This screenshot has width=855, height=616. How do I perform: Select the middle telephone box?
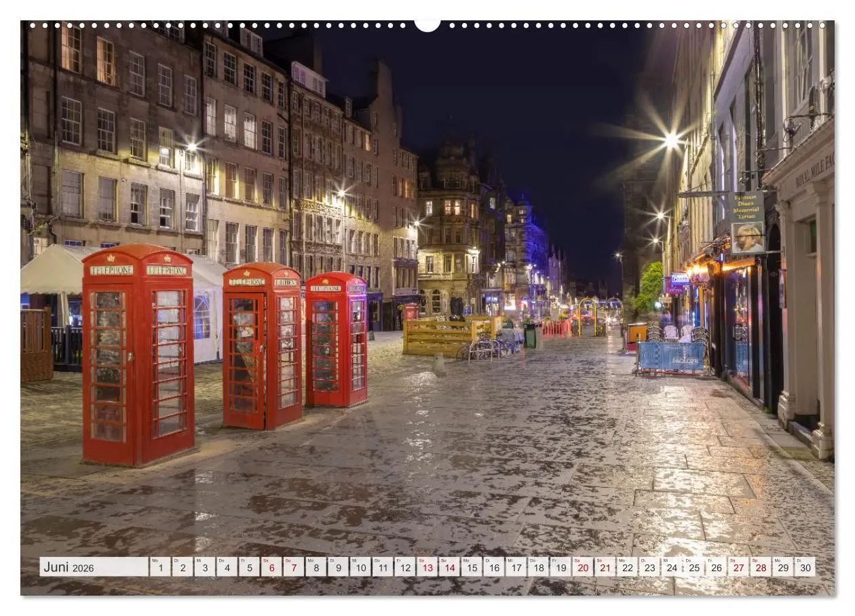[261, 349]
